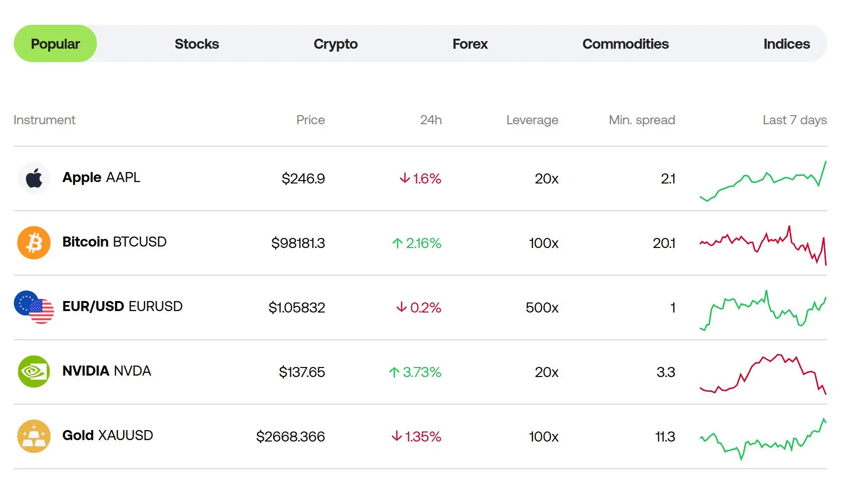Click the red down arrow beside 1.6%
Screen dimensions: 868x485
pos(405,178)
